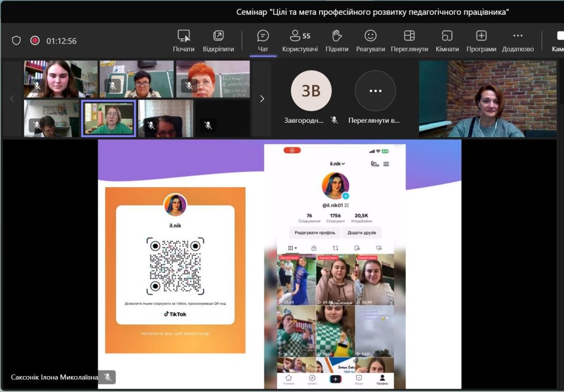
Task: Click Редагувати профіль button
Action: click(314, 233)
